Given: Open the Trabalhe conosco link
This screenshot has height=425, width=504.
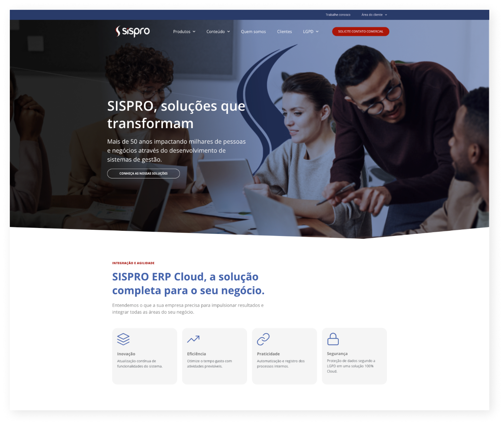Looking at the screenshot, I should point(338,15).
